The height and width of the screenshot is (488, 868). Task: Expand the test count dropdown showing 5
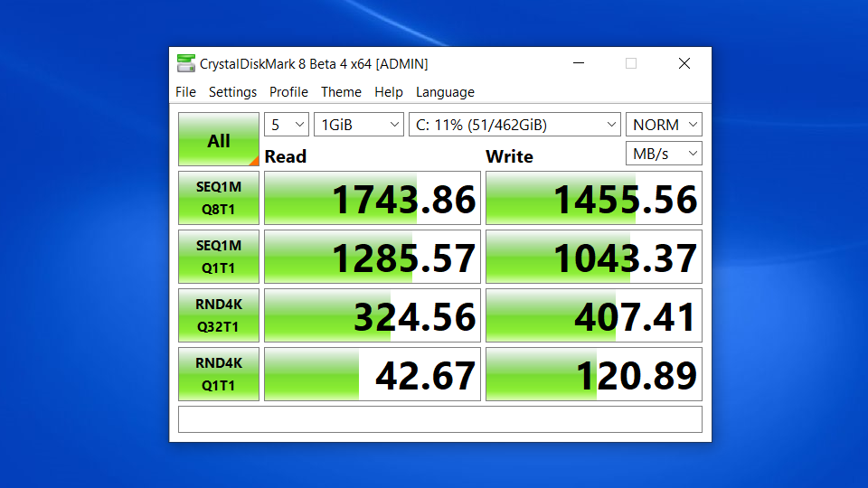[287, 125]
